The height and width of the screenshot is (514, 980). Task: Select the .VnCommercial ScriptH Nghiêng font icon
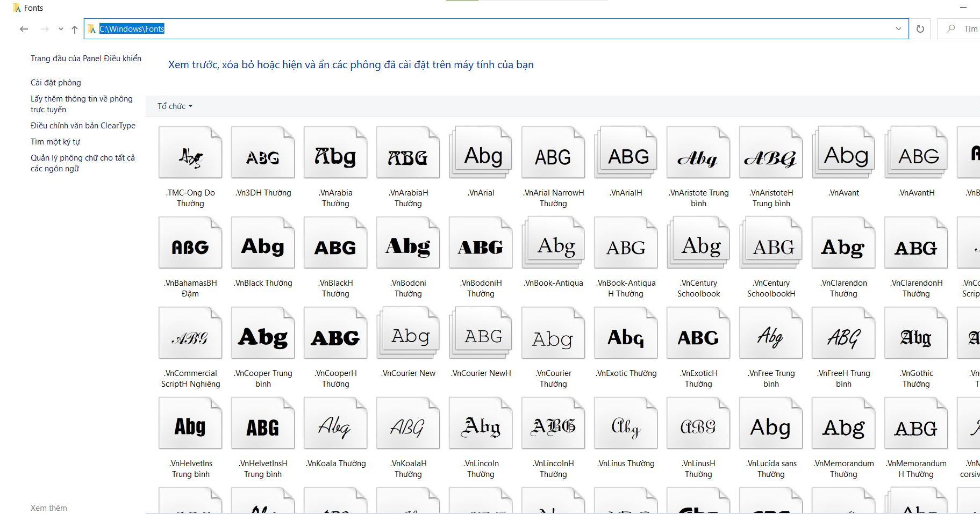(x=190, y=333)
